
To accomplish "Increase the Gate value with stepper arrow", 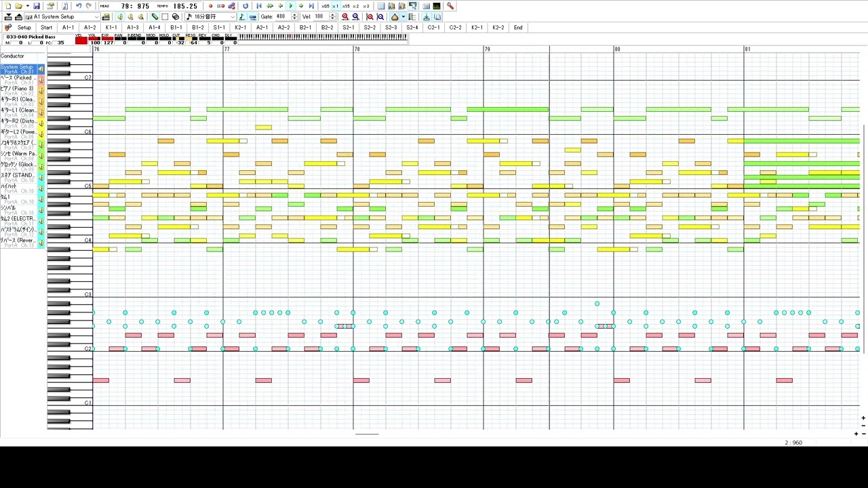I will click(x=294, y=15).
